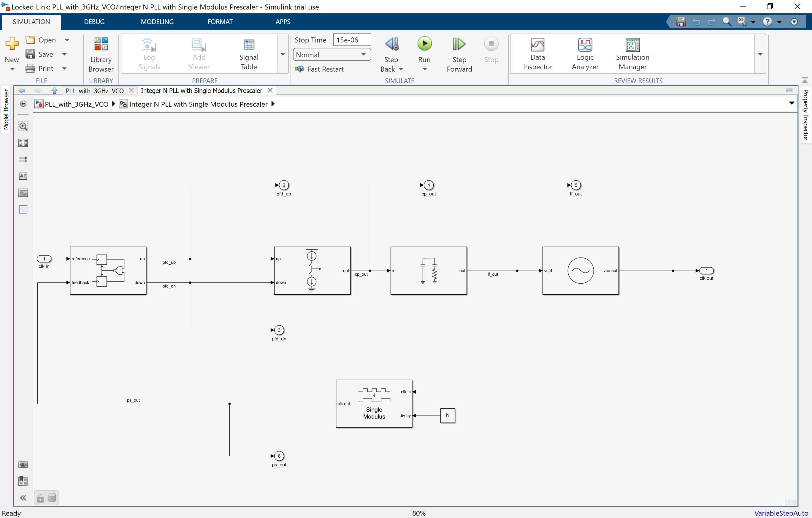Switch to the MODELING ribbon tab
Viewport: 812px width, 518px height.
click(157, 21)
